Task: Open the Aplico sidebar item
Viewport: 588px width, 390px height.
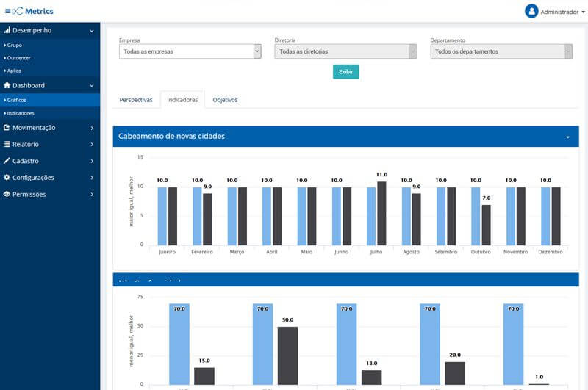Action: tap(14, 71)
